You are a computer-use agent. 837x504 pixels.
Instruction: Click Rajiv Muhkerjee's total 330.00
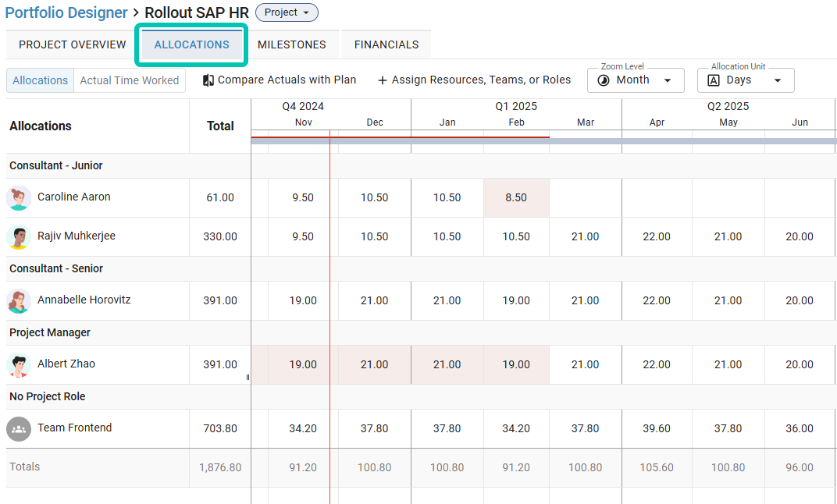220,237
